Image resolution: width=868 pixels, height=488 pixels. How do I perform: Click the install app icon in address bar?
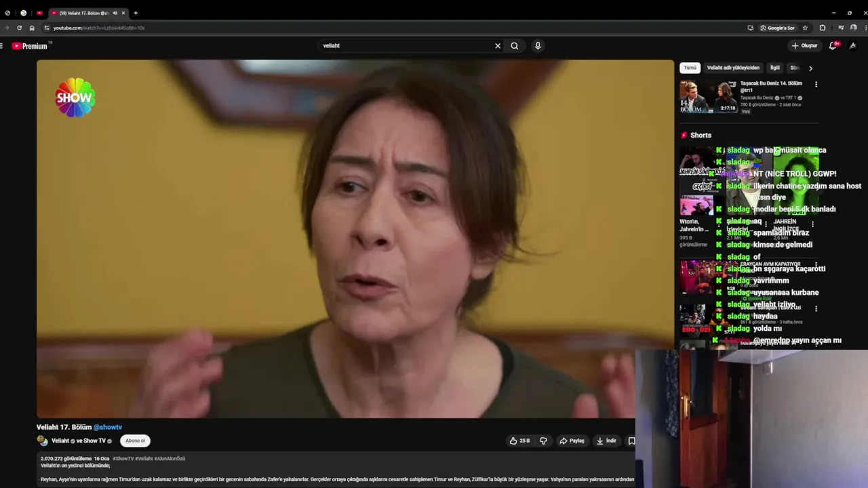click(750, 28)
